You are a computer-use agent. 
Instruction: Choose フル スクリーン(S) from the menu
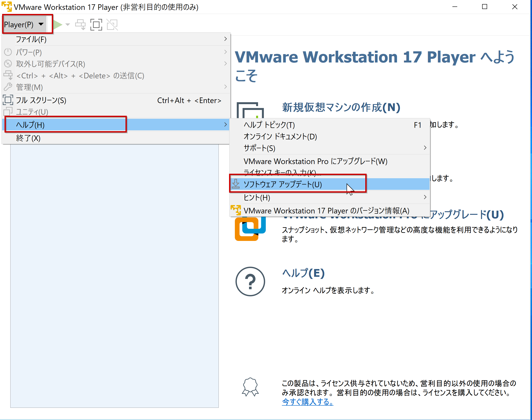[116, 100]
